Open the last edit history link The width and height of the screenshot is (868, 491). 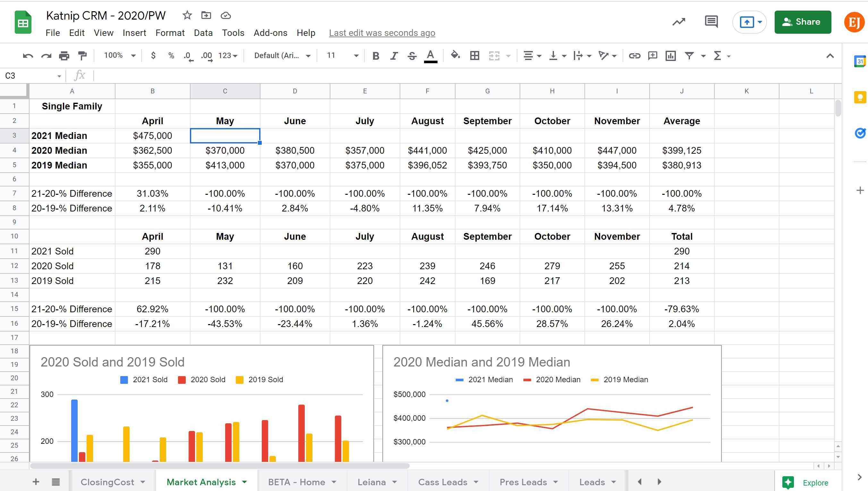(382, 33)
